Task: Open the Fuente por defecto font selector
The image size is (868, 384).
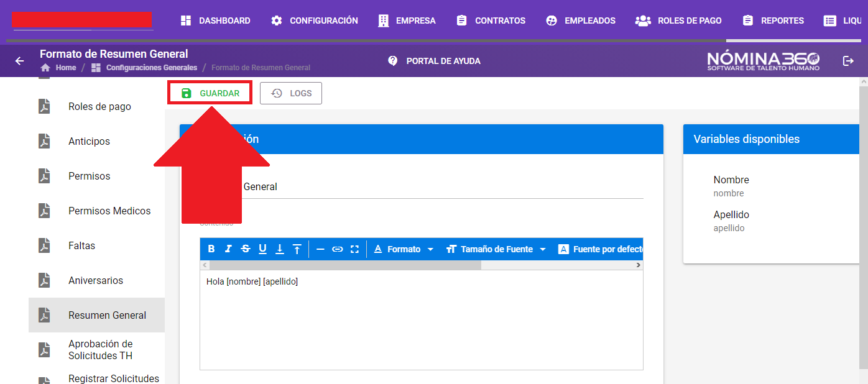Action: [x=600, y=249]
